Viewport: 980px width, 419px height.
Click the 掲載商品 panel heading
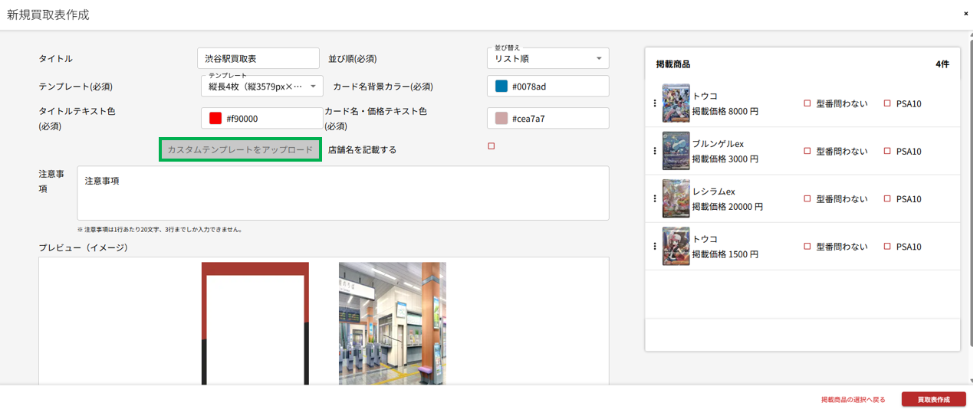[x=673, y=64]
